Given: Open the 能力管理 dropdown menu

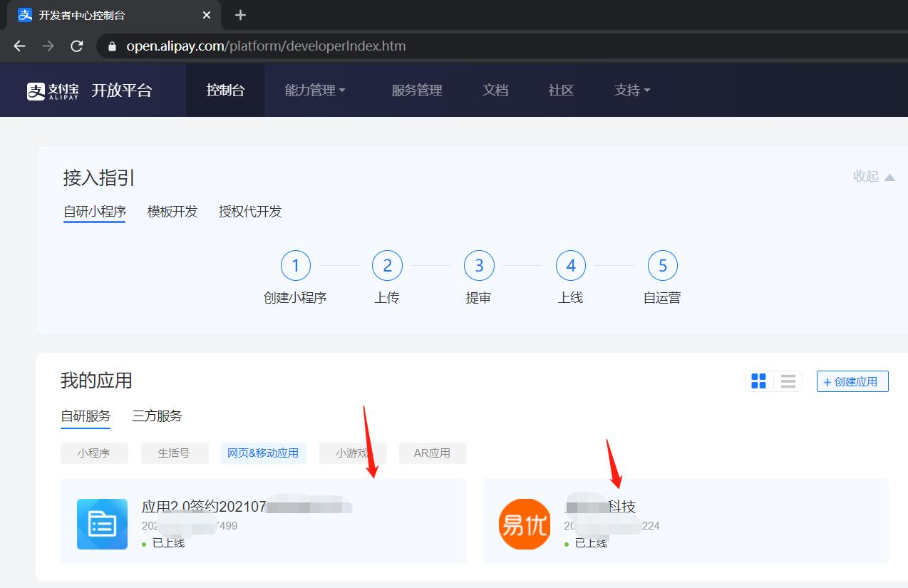Looking at the screenshot, I should click(315, 90).
